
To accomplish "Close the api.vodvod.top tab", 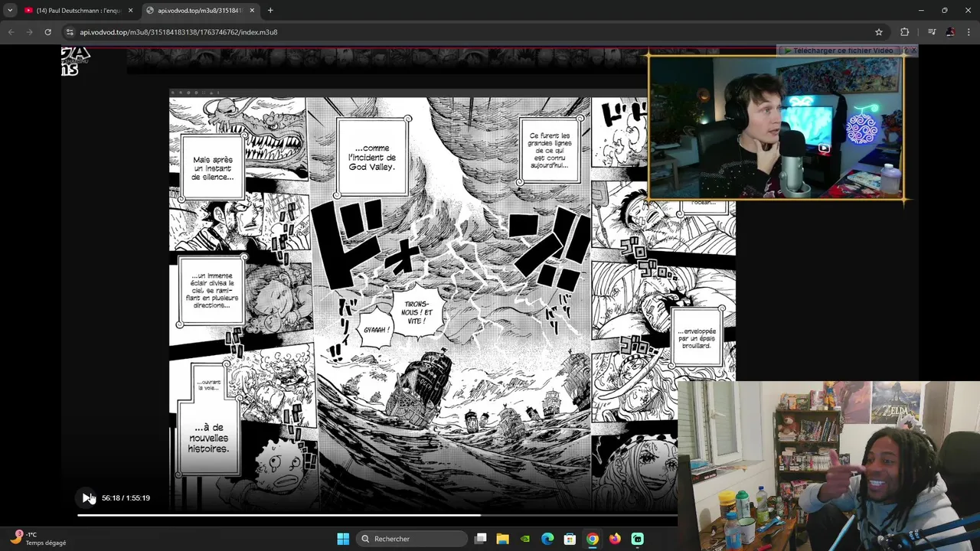I will [x=252, y=11].
